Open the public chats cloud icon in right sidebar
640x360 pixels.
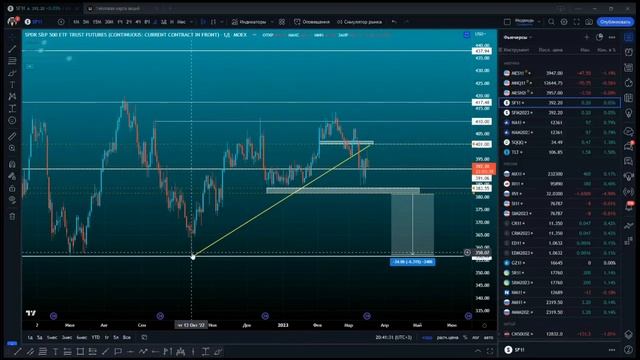(629, 131)
